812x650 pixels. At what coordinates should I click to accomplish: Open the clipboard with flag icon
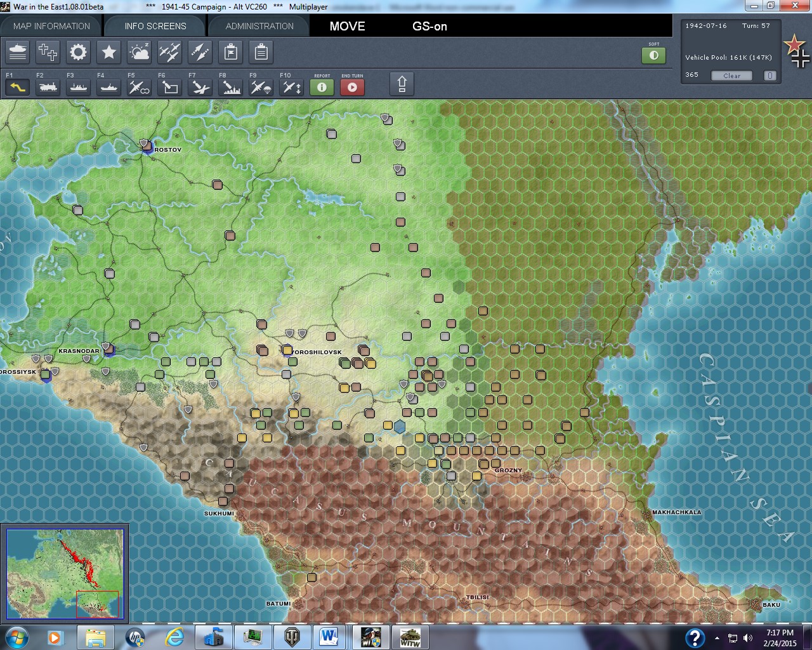(231, 52)
